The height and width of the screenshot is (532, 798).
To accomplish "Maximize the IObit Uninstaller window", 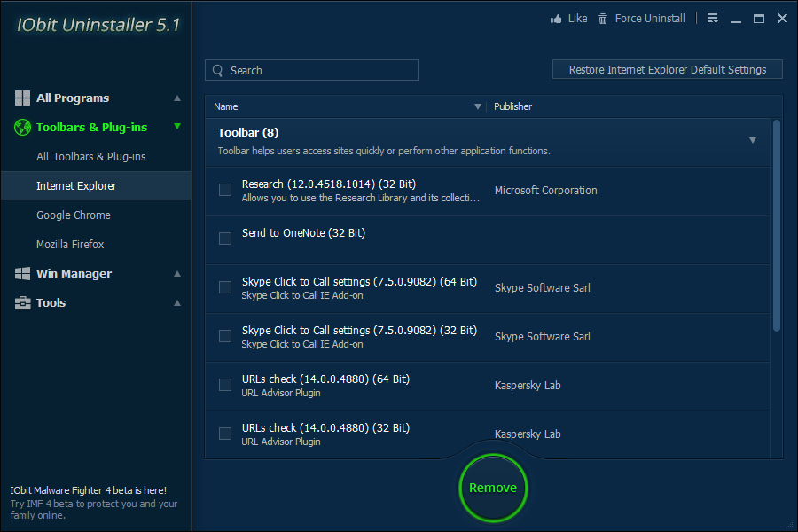I will pos(759,19).
